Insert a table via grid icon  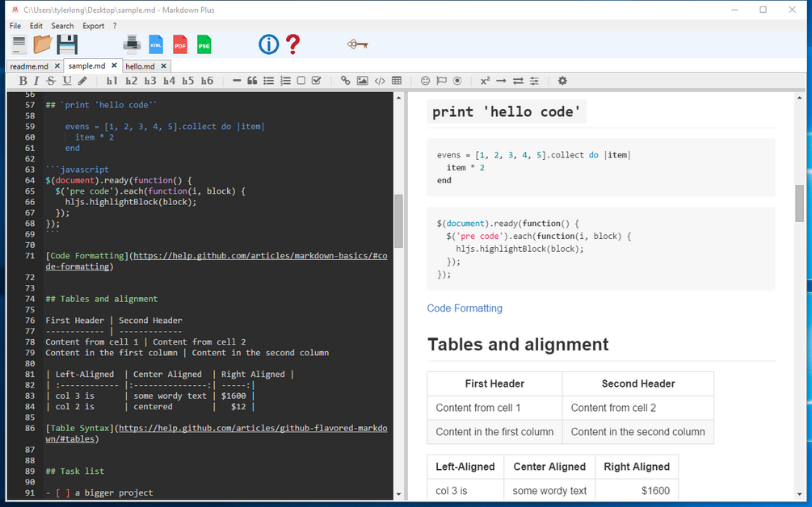pyautogui.click(x=397, y=81)
